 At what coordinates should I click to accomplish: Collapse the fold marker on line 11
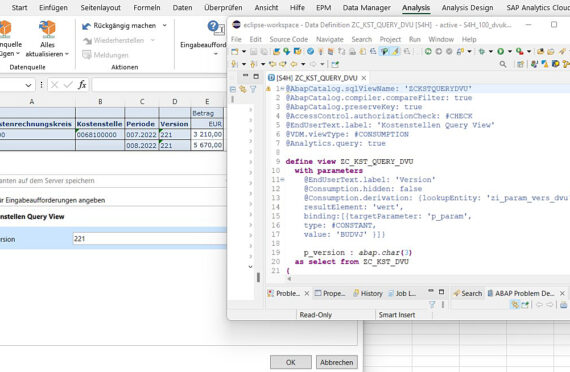(282, 180)
